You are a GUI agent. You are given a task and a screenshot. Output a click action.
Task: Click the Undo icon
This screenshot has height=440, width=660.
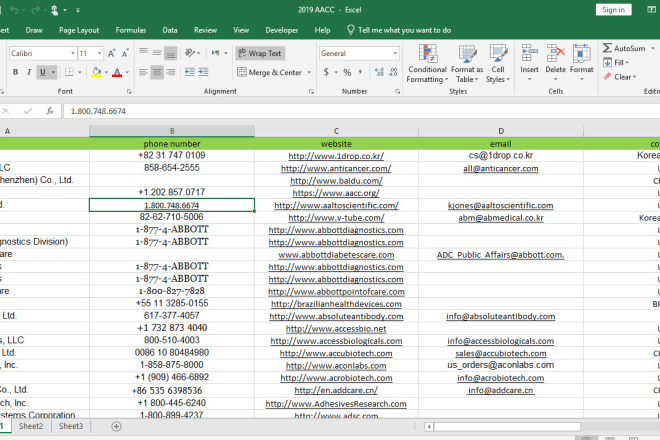click(14, 10)
